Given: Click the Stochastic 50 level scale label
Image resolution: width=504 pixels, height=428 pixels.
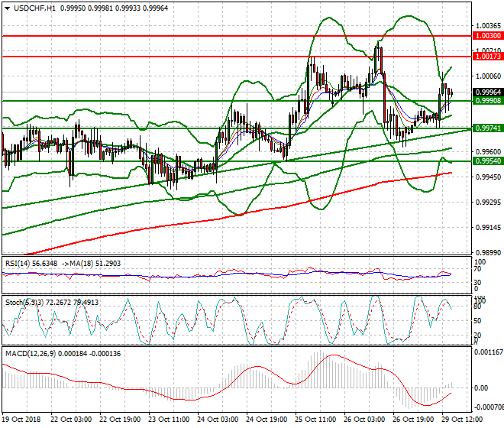Looking at the screenshot, I should coord(477,321).
